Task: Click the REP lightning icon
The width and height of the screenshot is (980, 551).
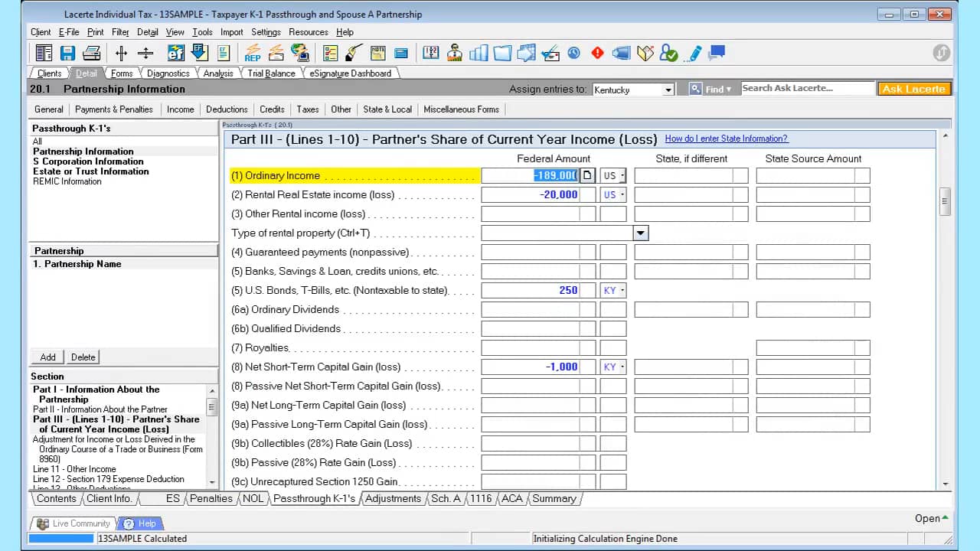Action: pos(253,53)
